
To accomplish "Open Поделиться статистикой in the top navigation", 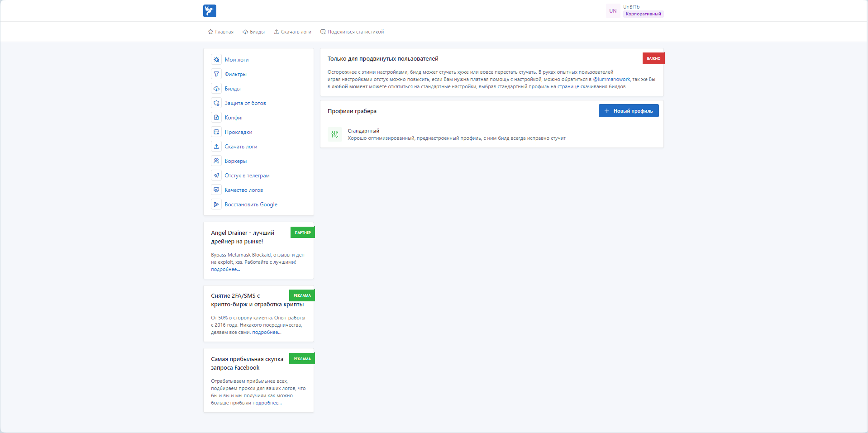I will pos(352,32).
